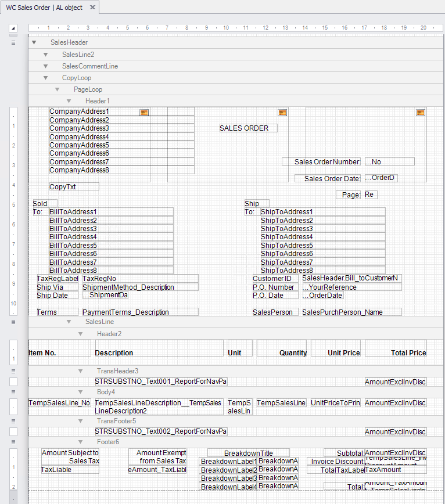Collapse the Header2 section
Image resolution: width=445 pixels, height=504 pixels.
80,334
